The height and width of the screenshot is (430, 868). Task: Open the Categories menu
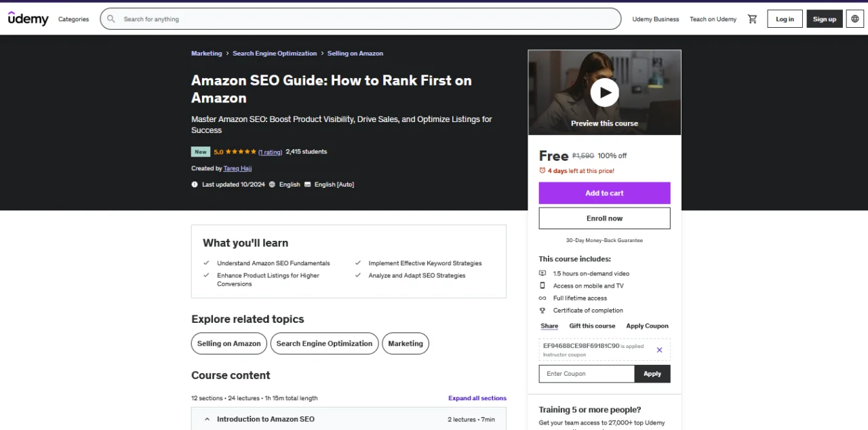point(73,19)
